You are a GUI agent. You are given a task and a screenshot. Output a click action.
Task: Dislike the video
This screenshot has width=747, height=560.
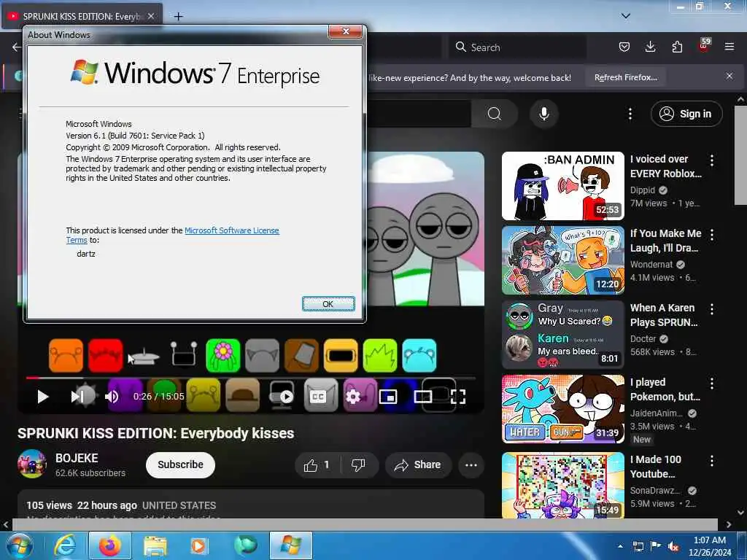click(358, 464)
